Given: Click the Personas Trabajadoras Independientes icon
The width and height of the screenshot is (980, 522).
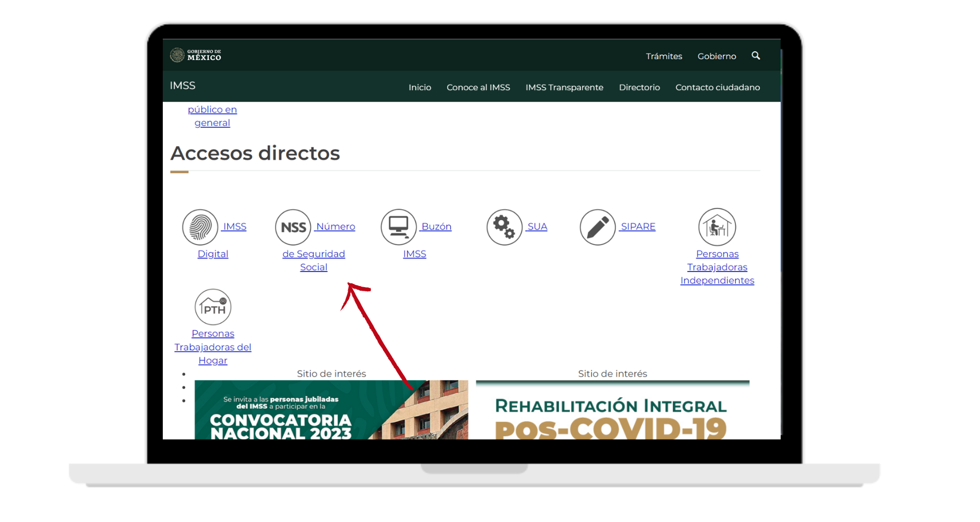Looking at the screenshot, I should tap(717, 227).
